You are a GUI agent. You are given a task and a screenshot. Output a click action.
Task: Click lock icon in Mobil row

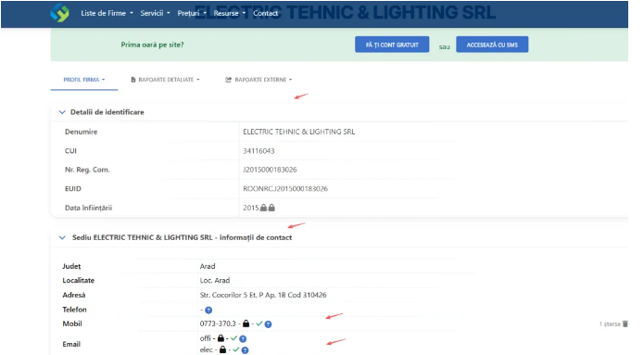pos(246,323)
